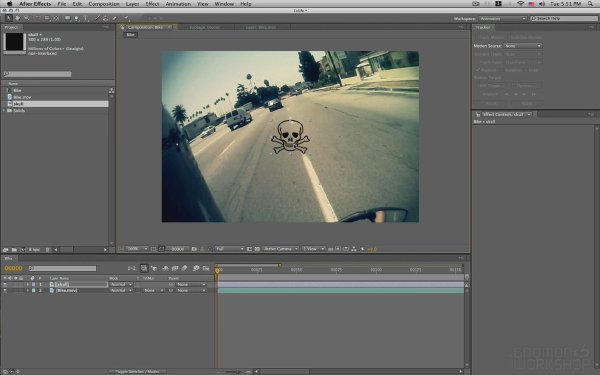This screenshot has height=375, width=600.
Task: Open the Bike.mov layer Parent dropdown
Action: pos(191,290)
